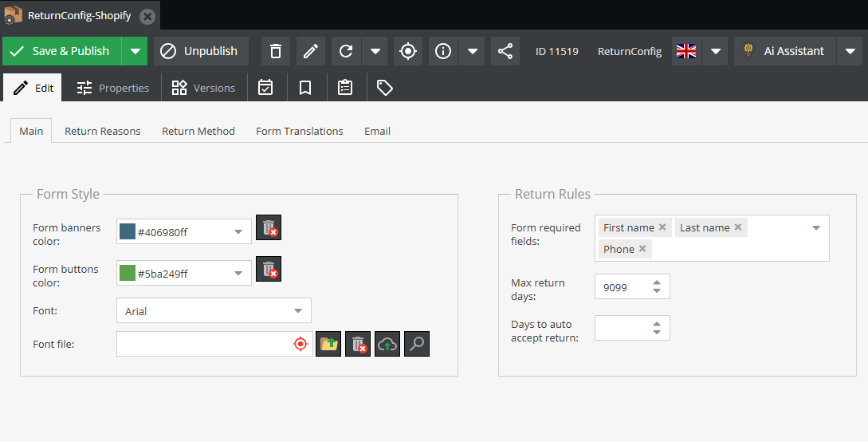
Task: Switch to the Form Translations tab
Action: click(x=300, y=131)
